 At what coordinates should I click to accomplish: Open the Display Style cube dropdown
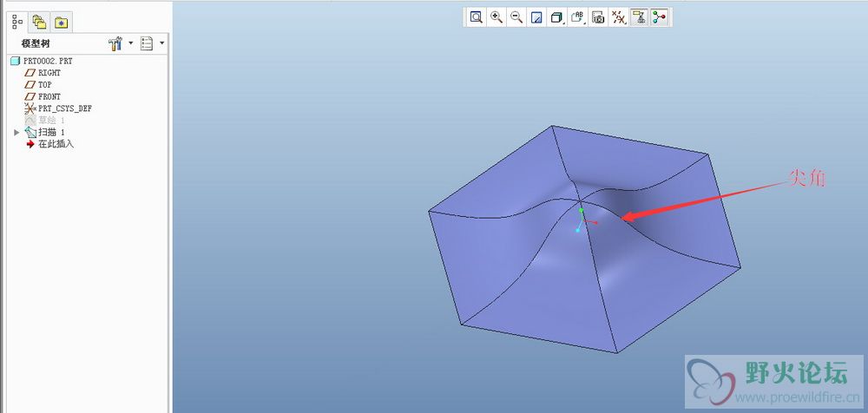(x=557, y=17)
